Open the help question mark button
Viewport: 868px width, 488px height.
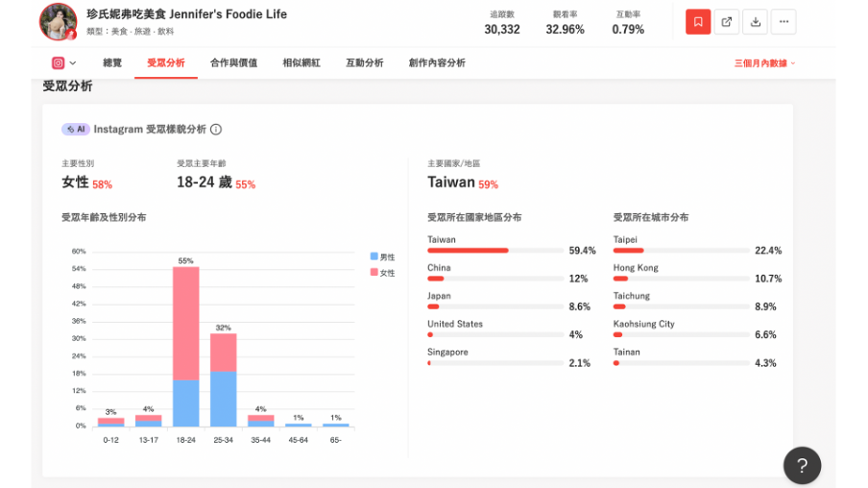802,465
